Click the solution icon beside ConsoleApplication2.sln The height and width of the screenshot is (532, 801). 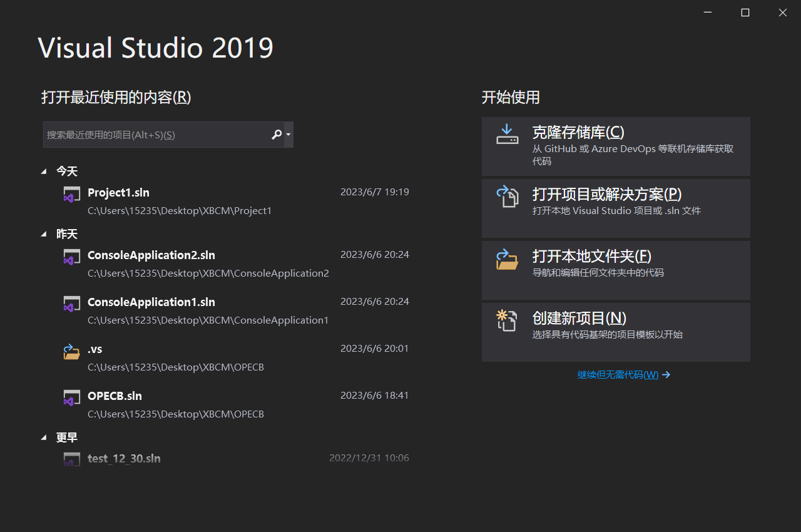71,257
